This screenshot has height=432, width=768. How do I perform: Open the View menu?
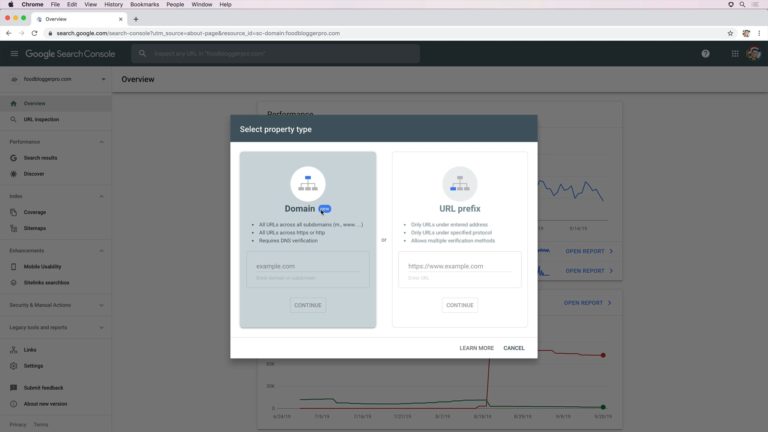tap(91, 4)
